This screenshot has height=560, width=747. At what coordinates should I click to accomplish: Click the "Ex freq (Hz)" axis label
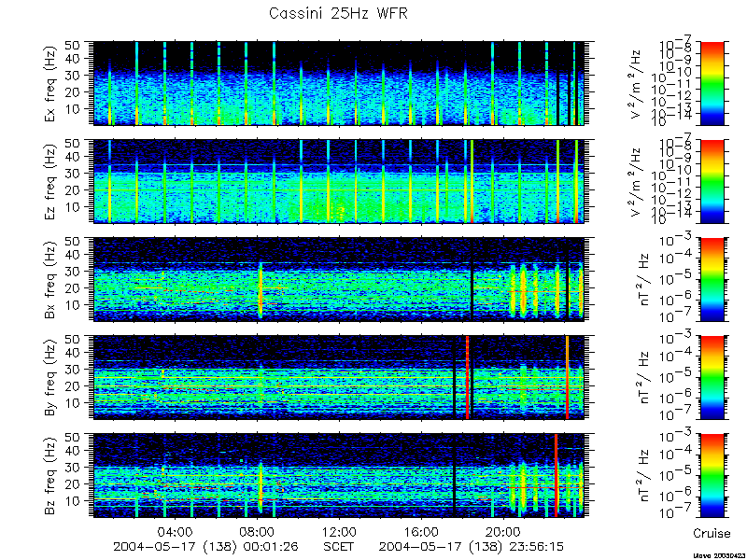[51, 83]
